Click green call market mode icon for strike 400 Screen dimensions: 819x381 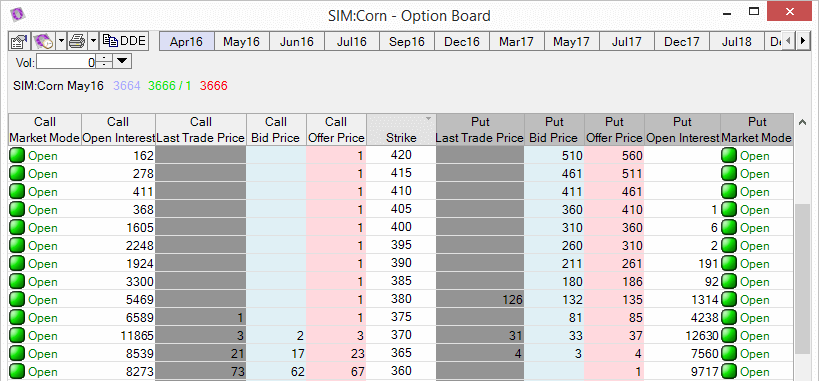click(x=18, y=227)
